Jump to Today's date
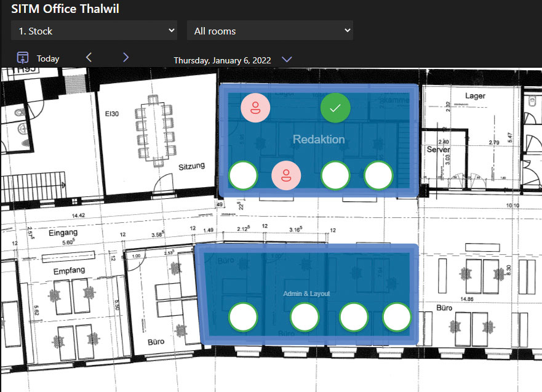The height and width of the screenshot is (392, 542). pos(48,58)
